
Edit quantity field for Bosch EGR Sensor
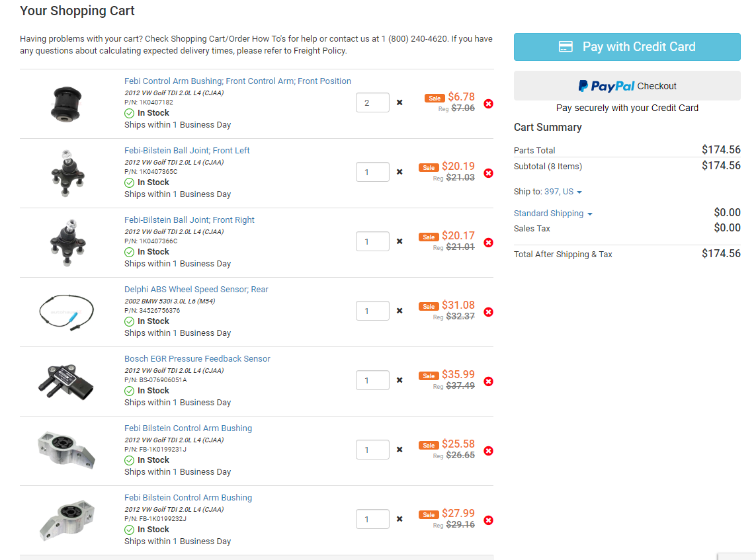(372, 380)
